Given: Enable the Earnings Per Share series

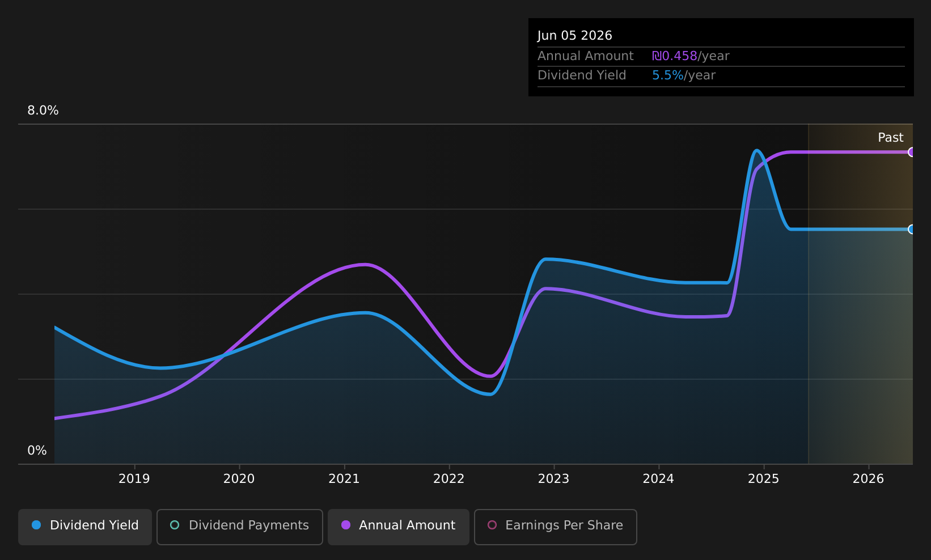Looking at the screenshot, I should (x=555, y=527).
